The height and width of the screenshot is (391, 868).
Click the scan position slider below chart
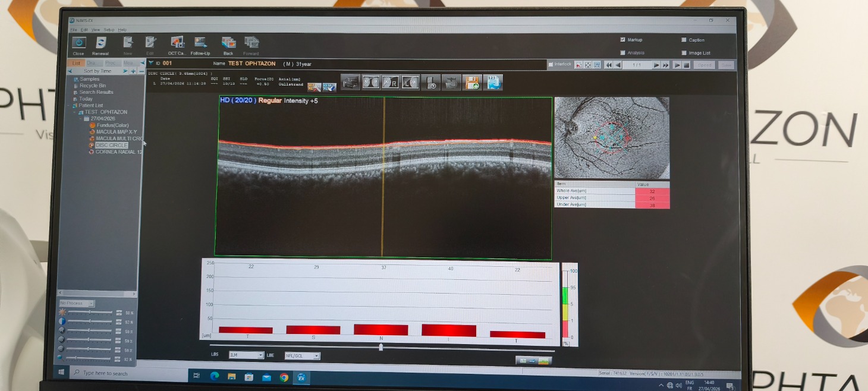380,347
